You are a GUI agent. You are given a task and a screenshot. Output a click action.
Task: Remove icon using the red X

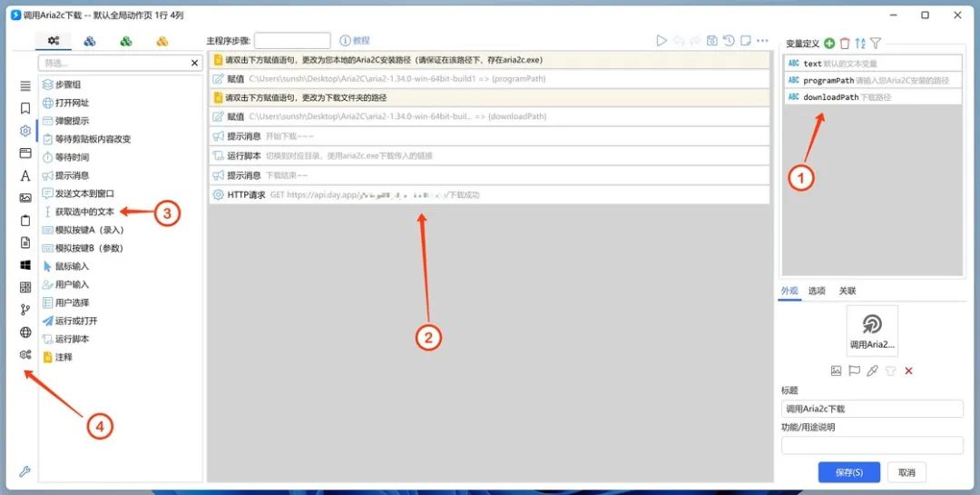click(x=908, y=371)
